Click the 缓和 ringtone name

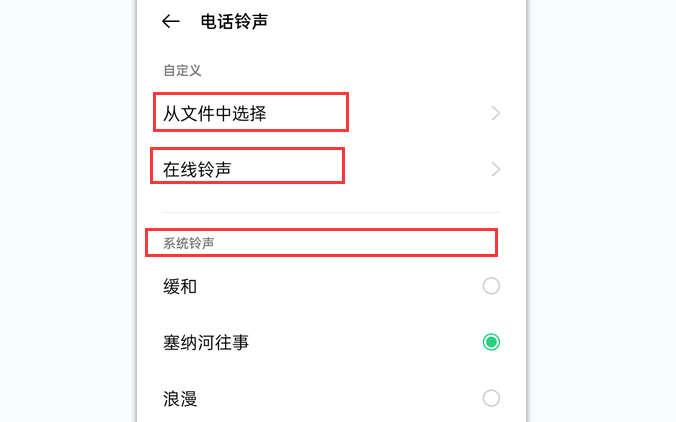[x=181, y=287]
